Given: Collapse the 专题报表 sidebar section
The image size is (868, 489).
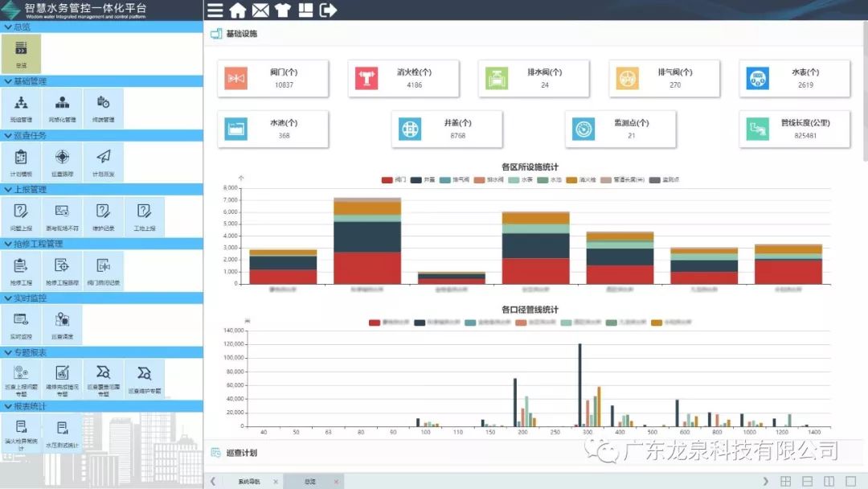Looking at the screenshot, I should (x=8, y=352).
